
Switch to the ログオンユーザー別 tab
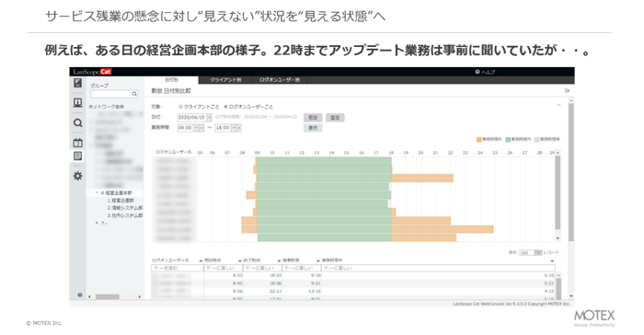tap(280, 80)
